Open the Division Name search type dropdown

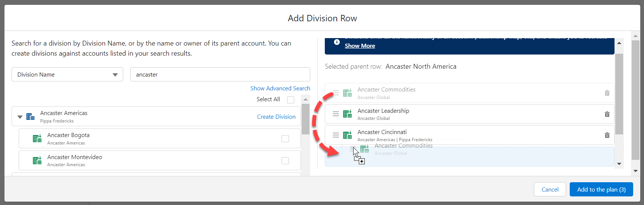coord(67,75)
